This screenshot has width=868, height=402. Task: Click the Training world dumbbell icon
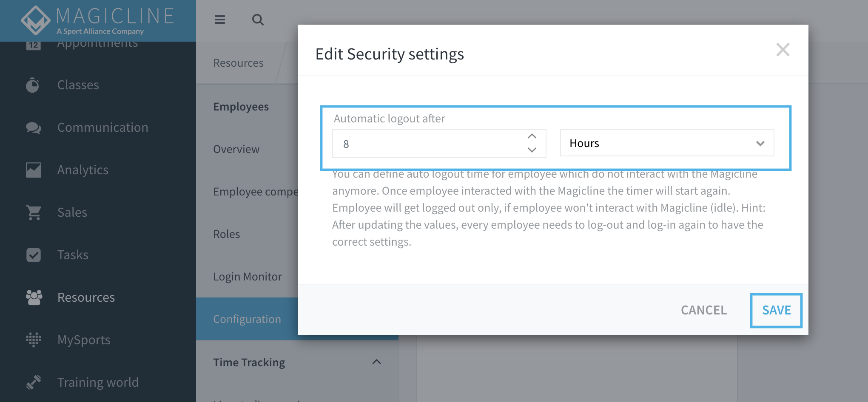[33, 382]
